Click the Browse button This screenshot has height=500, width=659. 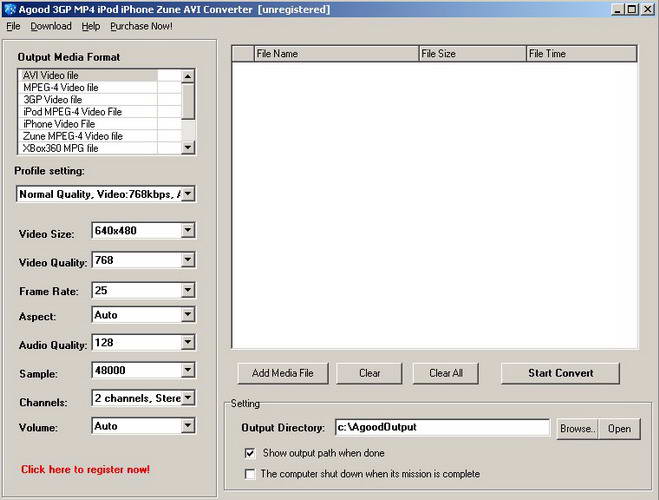click(577, 429)
